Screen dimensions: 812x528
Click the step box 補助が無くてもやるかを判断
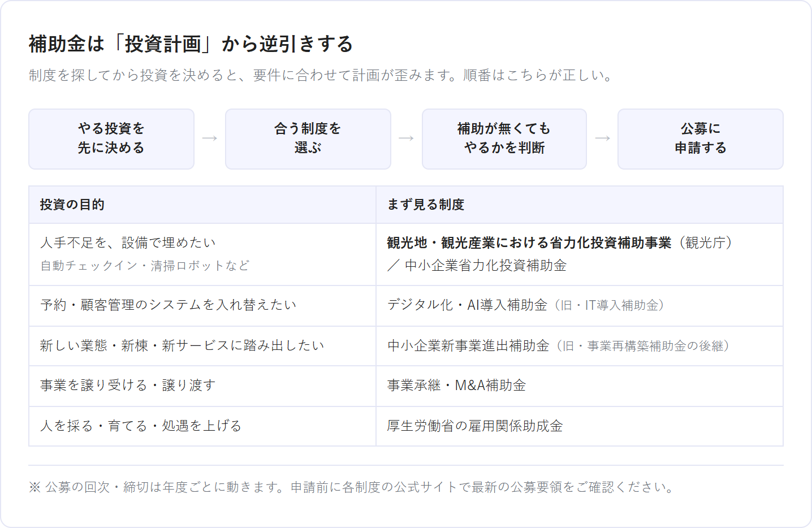pos(504,139)
